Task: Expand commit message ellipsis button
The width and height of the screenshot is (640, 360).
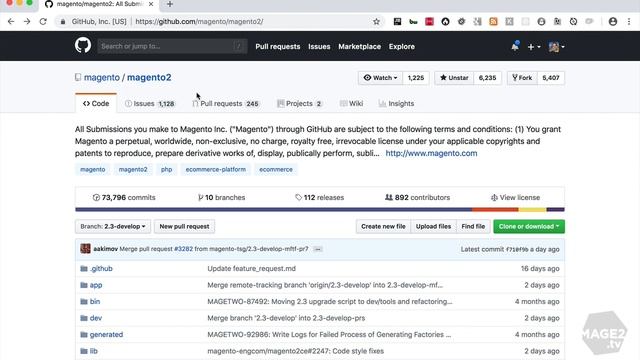Action: click(x=318, y=249)
